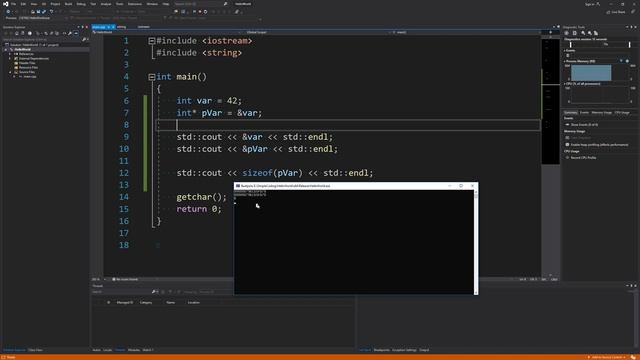The width and height of the screenshot is (640, 360).
Task: Click the diagnostics session timeline ruler
Action: (x=600, y=44)
